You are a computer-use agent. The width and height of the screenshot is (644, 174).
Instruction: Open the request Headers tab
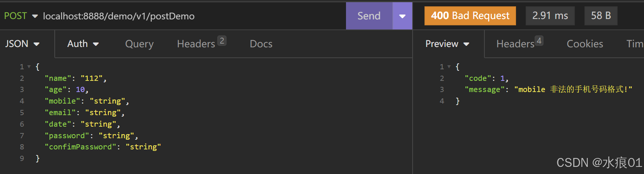click(x=201, y=44)
